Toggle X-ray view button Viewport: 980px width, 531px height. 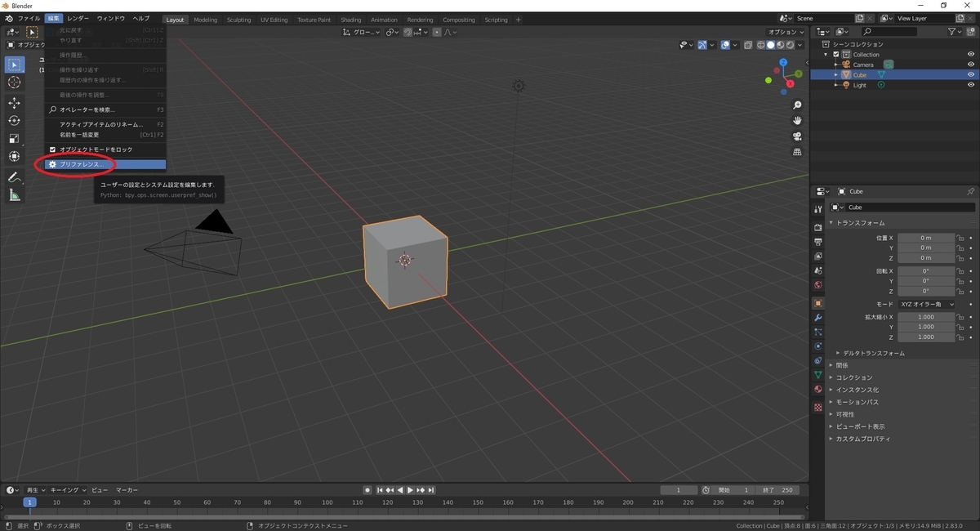pyautogui.click(x=746, y=45)
